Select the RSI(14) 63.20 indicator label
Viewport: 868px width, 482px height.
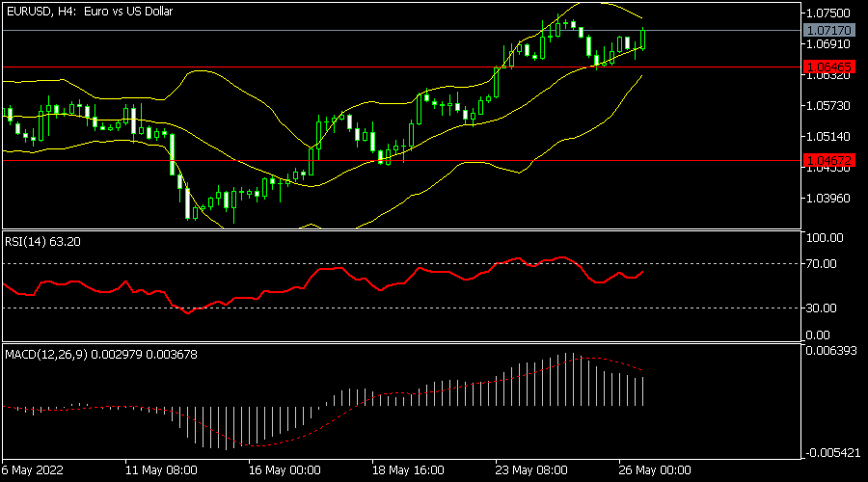click(x=42, y=242)
